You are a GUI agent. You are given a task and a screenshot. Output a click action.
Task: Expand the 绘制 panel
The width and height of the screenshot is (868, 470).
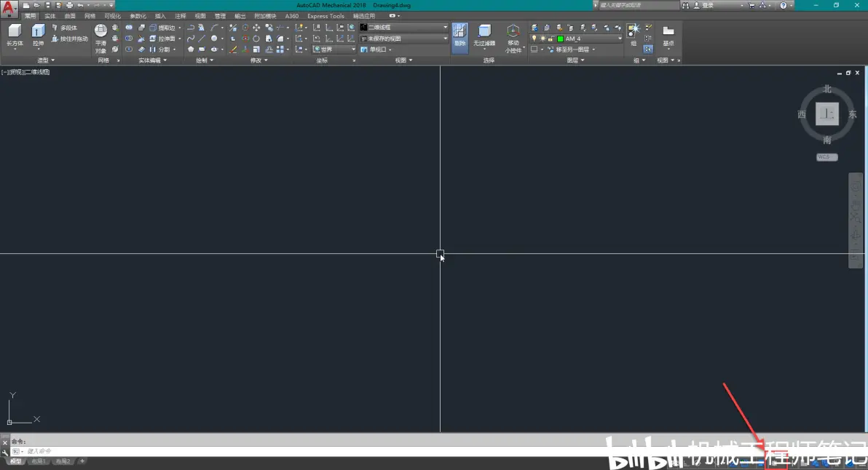(x=205, y=60)
